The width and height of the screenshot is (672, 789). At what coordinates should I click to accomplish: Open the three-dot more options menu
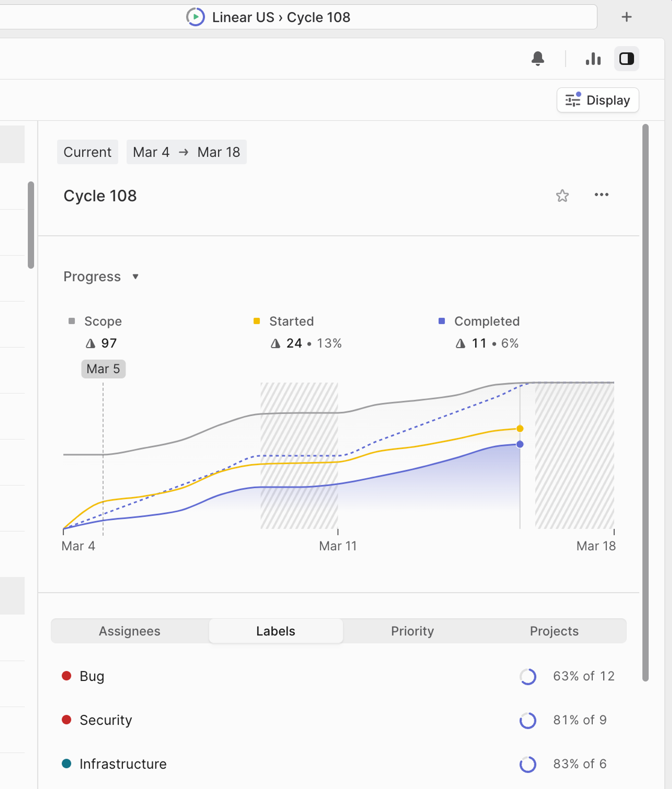tap(601, 195)
